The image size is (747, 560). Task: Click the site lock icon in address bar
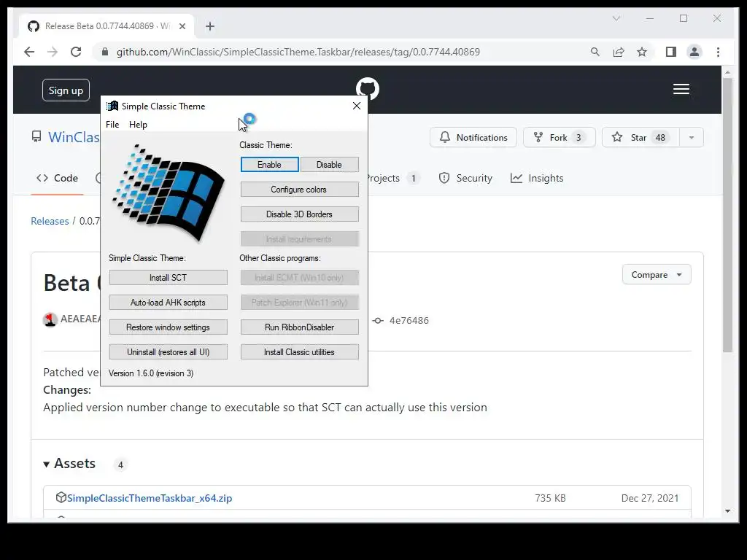tap(105, 52)
